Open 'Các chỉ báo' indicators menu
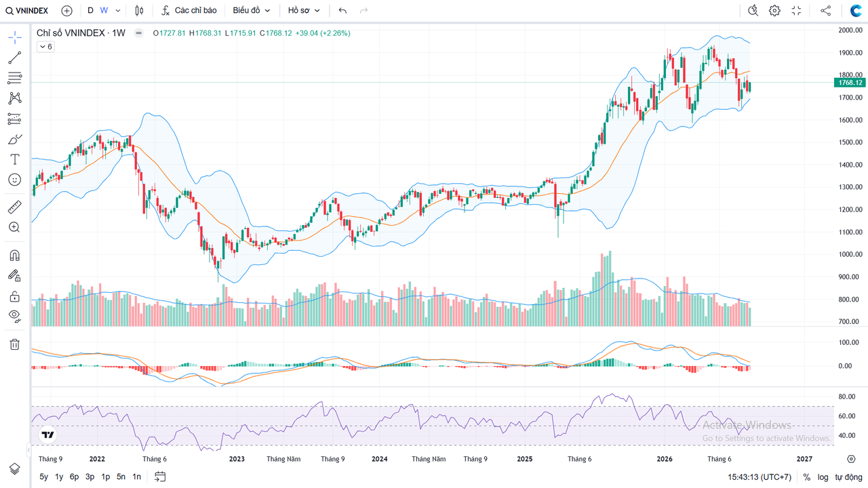 pos(189,11)
